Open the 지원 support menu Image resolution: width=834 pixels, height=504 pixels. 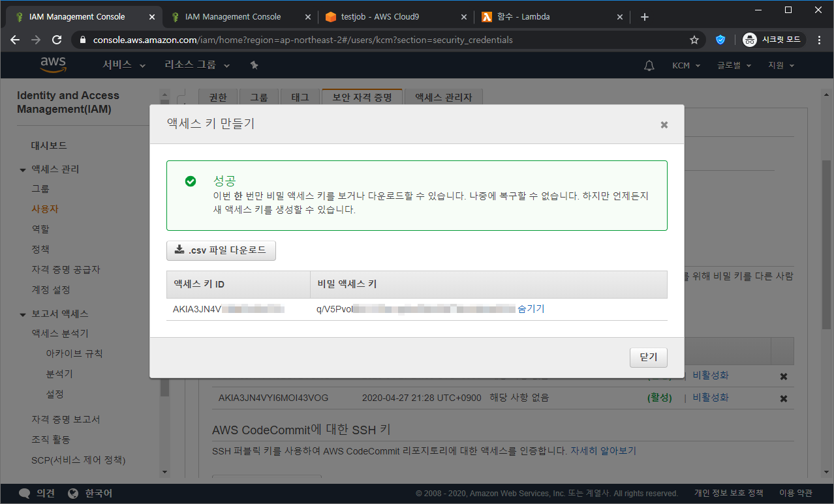click(781, 65)
